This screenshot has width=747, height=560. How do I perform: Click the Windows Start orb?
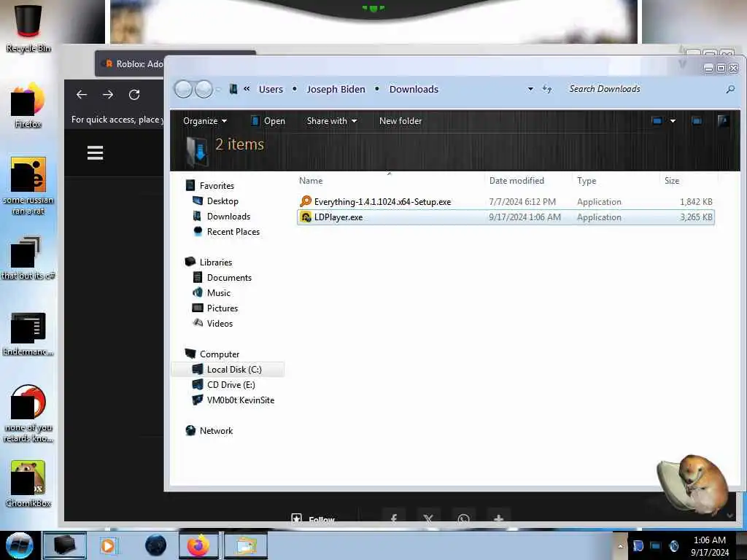(20, 545)
